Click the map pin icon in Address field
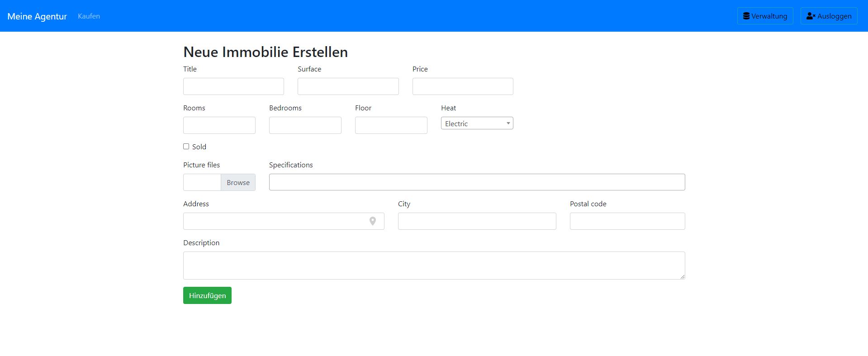Image resolution: width=868 pixels, height=356 pixels. tap(373, 221)
